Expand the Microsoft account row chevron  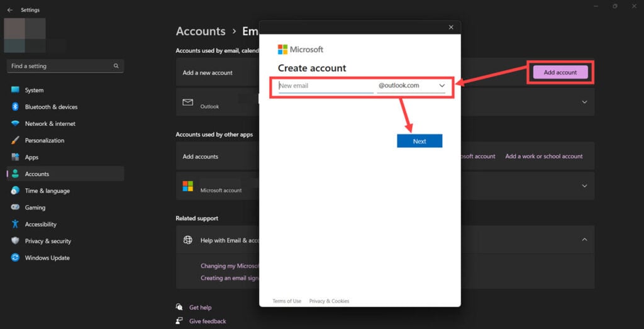[x=584, y=186]
